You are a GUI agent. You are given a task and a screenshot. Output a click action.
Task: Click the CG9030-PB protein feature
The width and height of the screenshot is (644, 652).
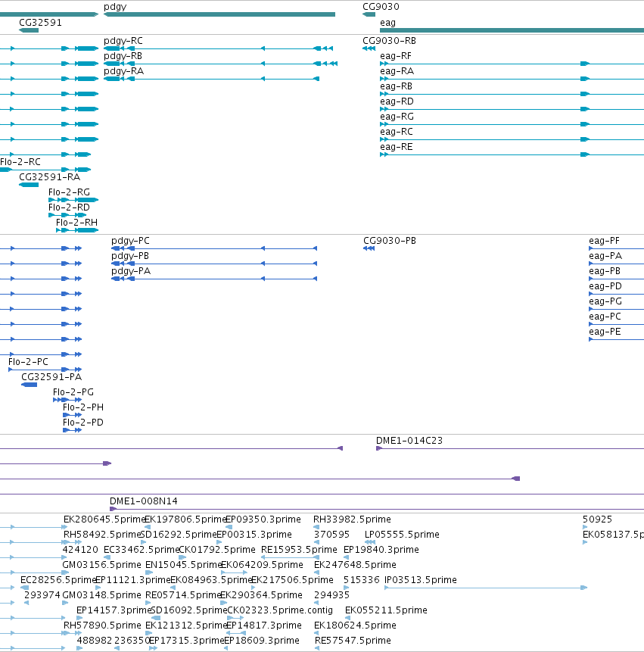(369, 248)
